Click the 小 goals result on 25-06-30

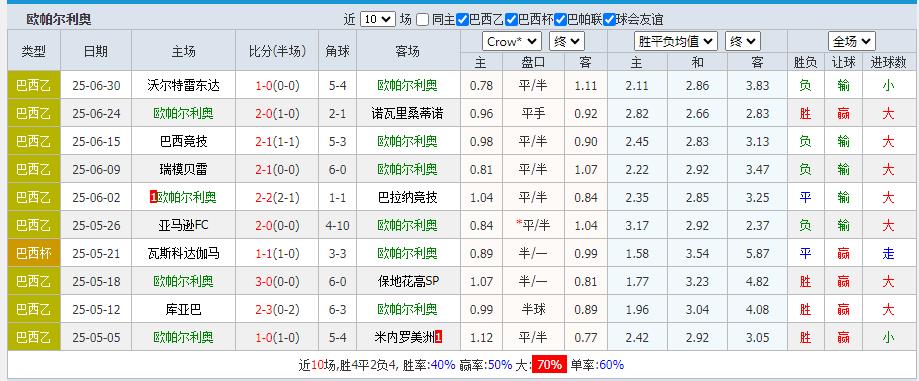point(889,86)
